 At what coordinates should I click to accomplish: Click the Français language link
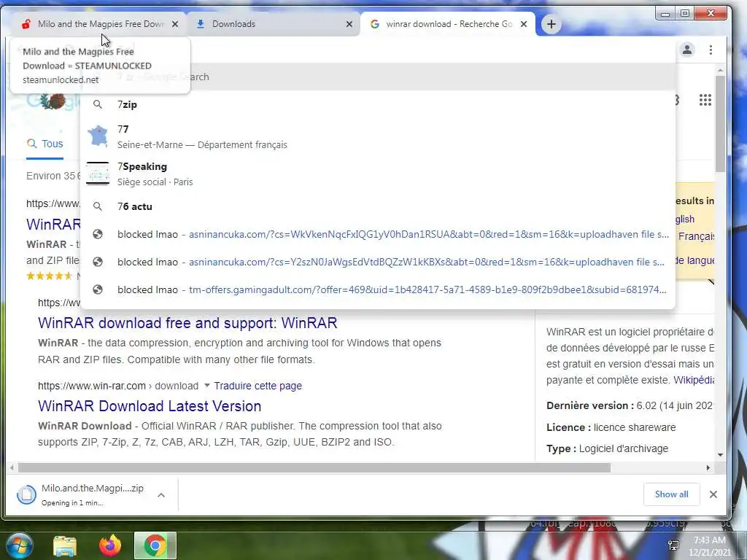696,237
